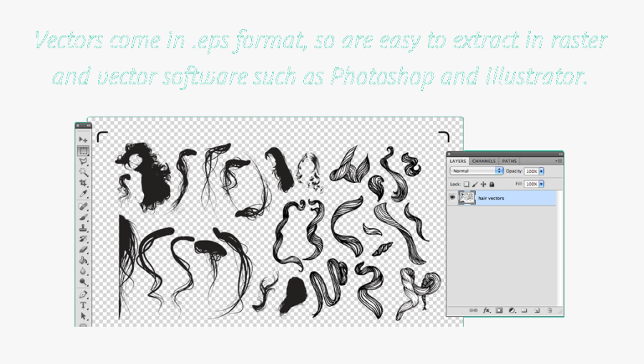
Task: Open the Layers panel options menu
Action: 559,161
